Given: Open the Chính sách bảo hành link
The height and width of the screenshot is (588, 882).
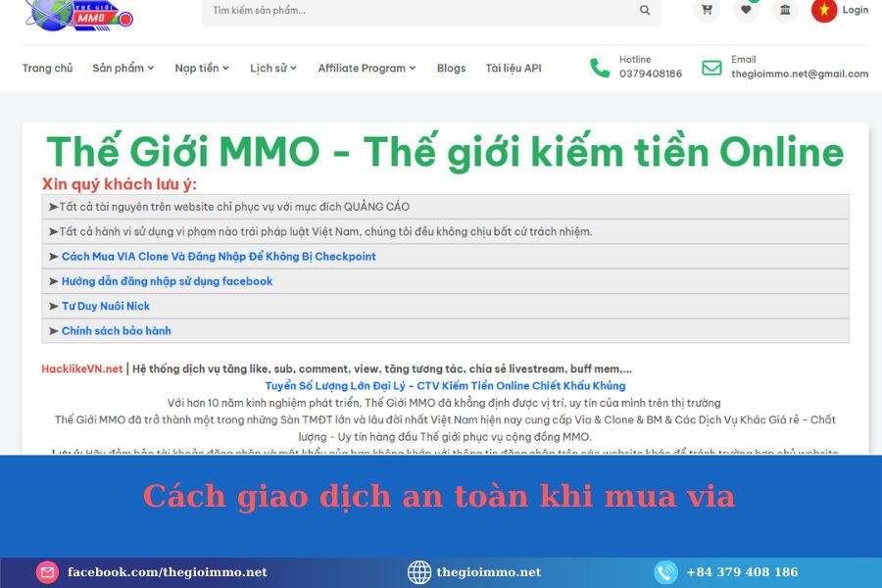Looking at the screenshot, I should point(116,331).
